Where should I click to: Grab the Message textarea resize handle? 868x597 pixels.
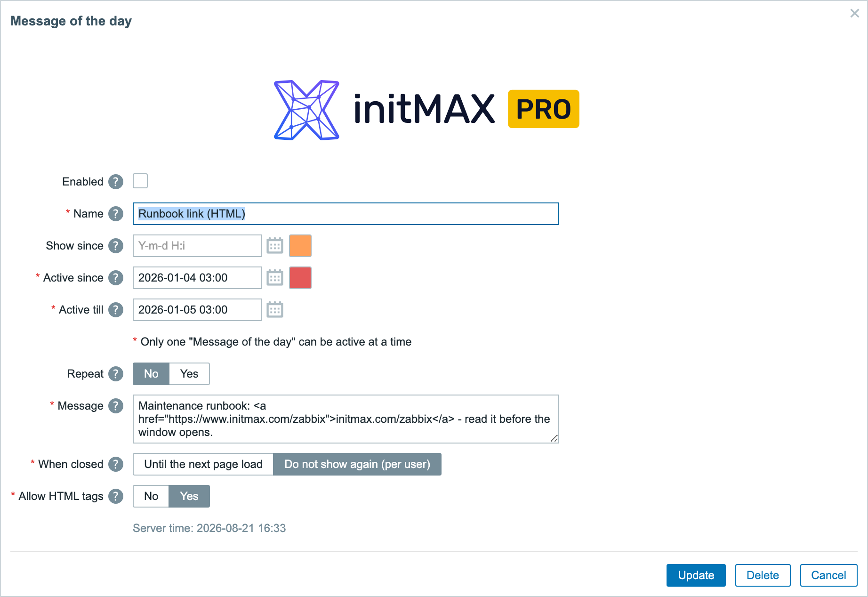pyautogui.click(x=555, y=438)
